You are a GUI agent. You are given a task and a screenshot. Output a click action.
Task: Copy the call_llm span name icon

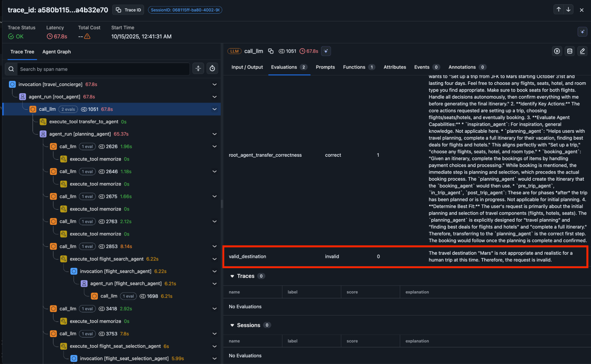point(271,51)
